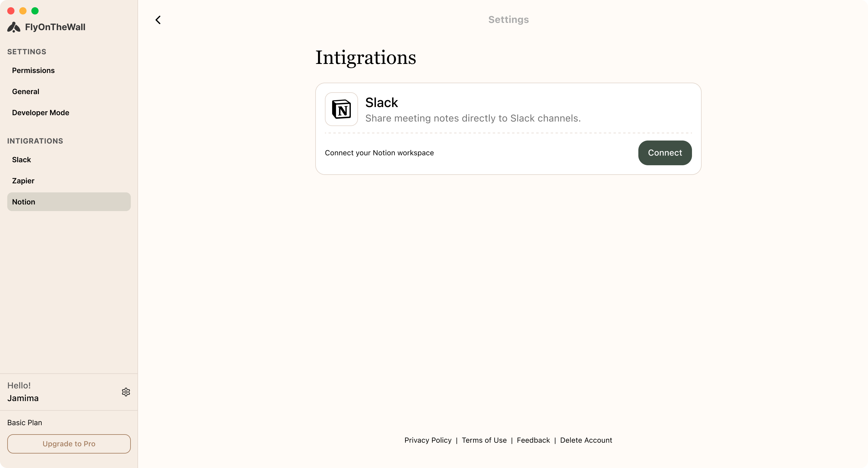Click the Intigrations page heading
This screenshot has width=868, height=468.
click(x=366, y=58)
